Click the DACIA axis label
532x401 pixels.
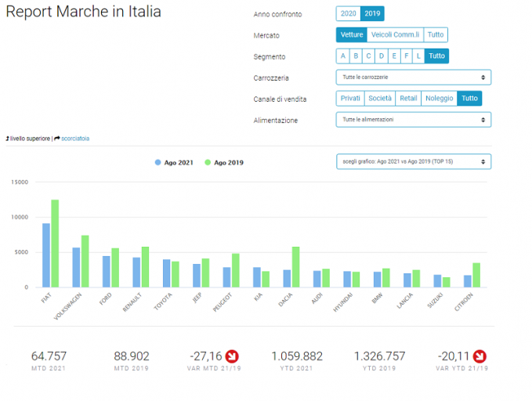click(x=285, y=300)
